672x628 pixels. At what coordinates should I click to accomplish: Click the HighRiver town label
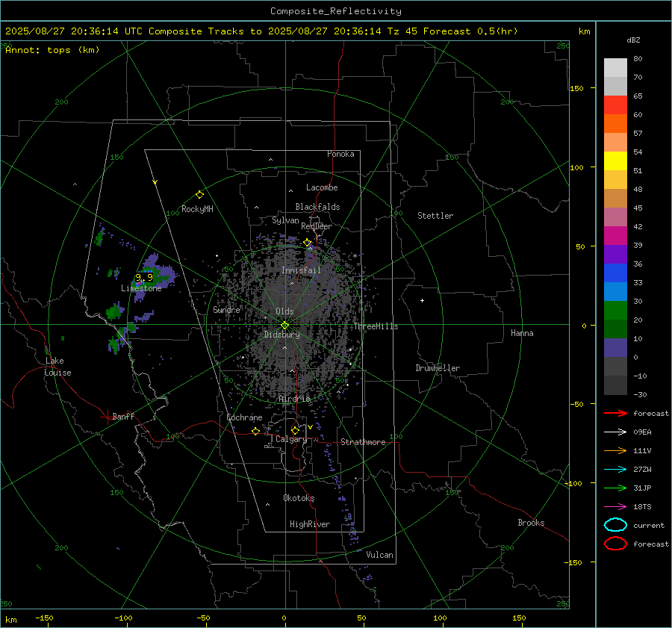point(310,524)
